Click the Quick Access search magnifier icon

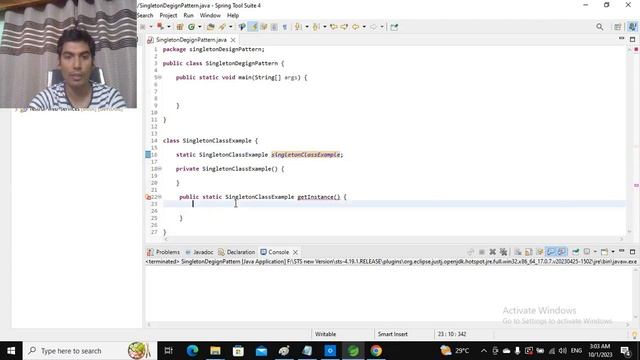click(x=600, y=27)
